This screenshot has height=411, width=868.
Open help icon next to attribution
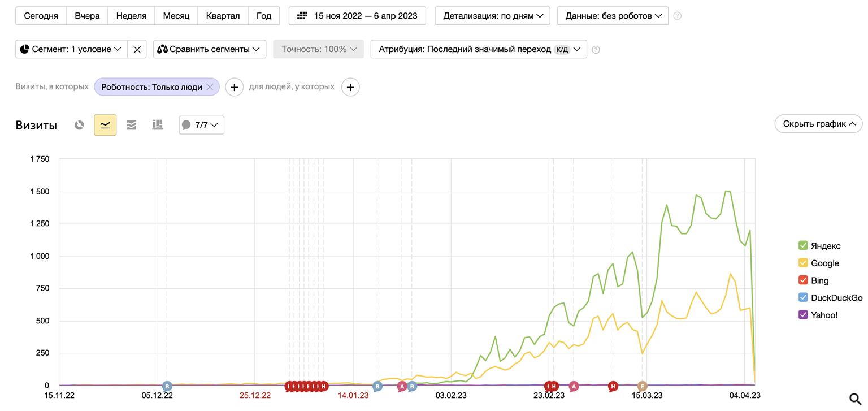pos(596,50)
